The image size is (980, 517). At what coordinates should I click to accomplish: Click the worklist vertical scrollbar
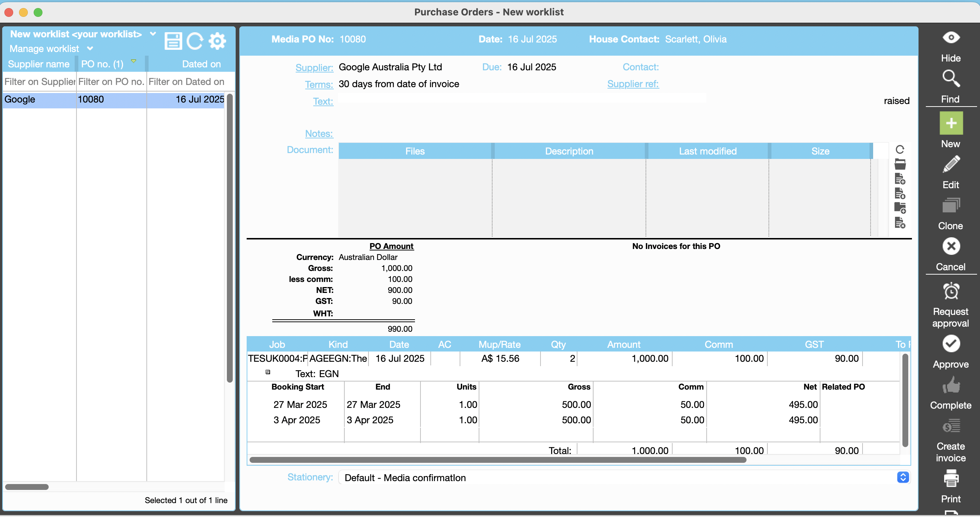tap(229, 238)
